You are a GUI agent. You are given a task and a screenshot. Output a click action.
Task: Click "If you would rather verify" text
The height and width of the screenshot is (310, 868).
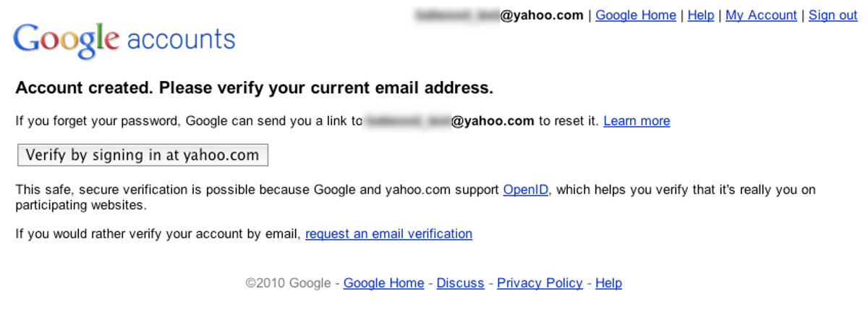[x=158, y=234]
